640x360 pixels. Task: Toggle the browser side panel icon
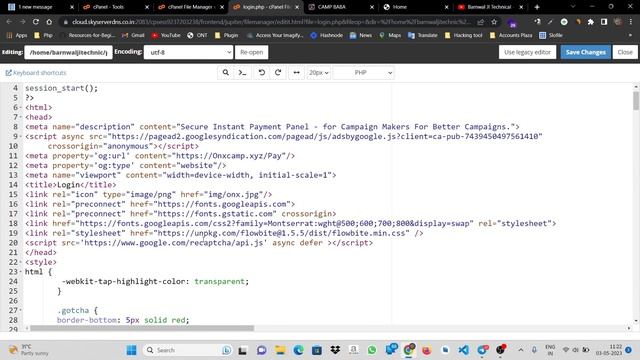pyautogui.click(x=604, y=22)
